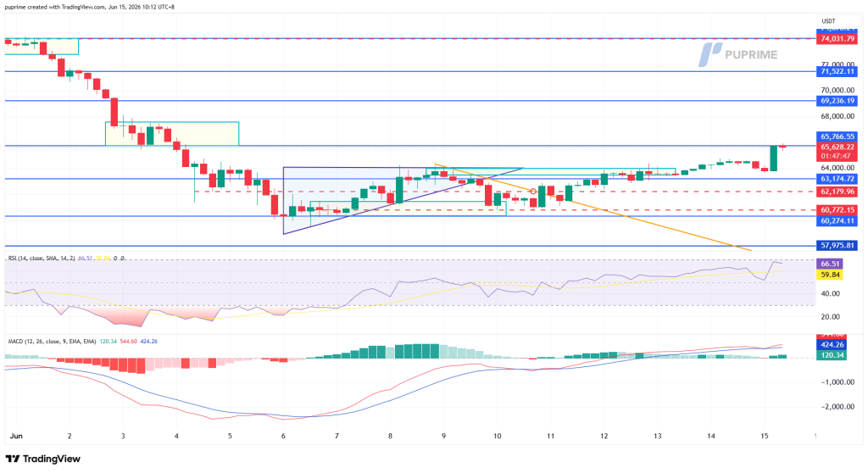The height and width of the screenshot is (473, 868).
Task: Select the 57,975.81 price level label
Action: (x=837, y=245)
